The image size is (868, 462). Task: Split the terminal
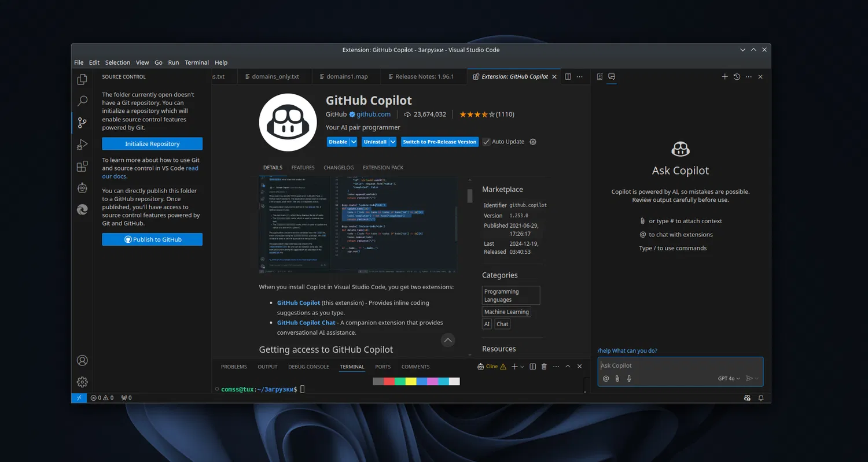pos(533,367)
